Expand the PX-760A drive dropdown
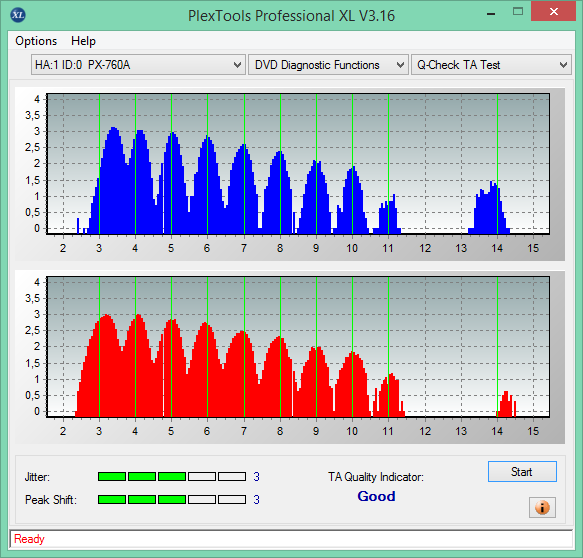The height and width of the screenshot is (558, 583). 138,65
